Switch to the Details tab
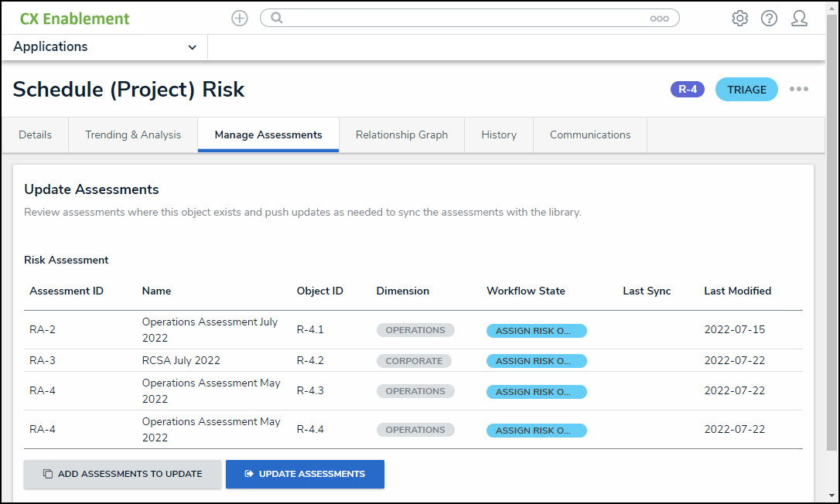840x504 pixels. (x=35, y=135)
